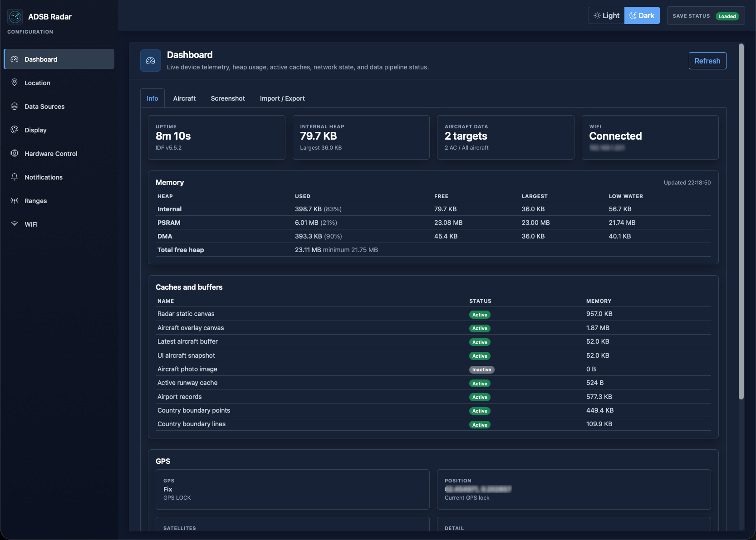Open the Hardware Control page

point(59,153)
